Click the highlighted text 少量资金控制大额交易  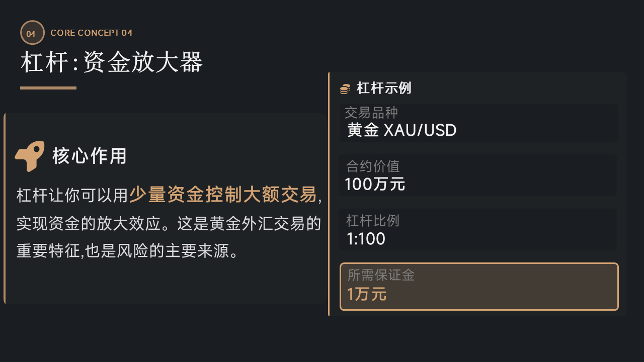pyautogui.click(x=223, y=195)
